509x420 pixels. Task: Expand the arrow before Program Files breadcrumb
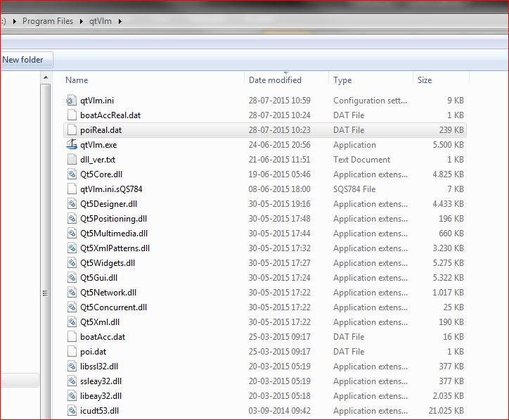coord(15,21)
